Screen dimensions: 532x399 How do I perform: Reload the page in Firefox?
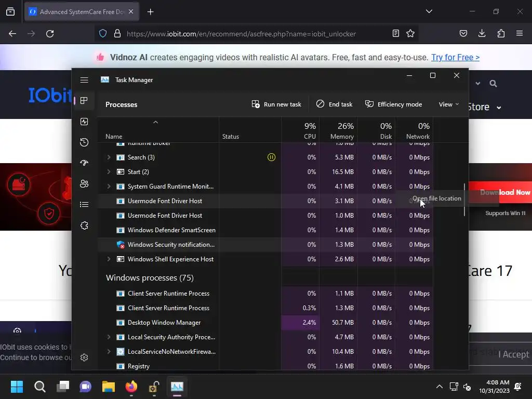click(x=50, y=34)
